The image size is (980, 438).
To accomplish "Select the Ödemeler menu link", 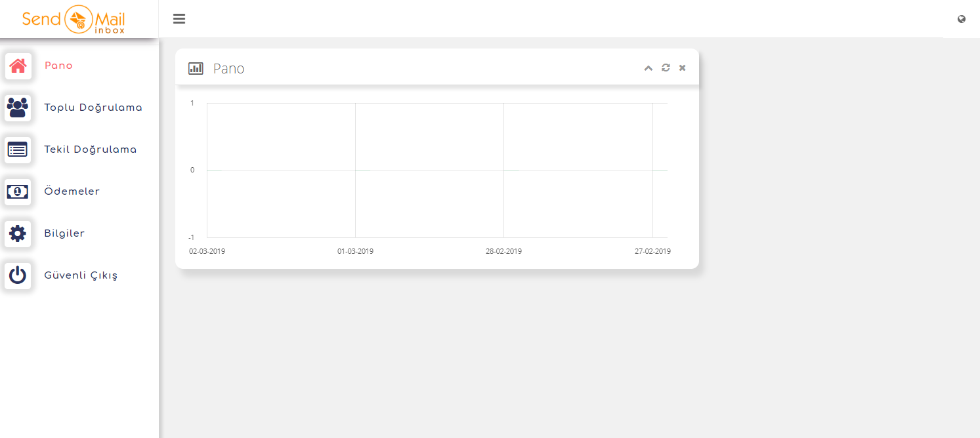I will point(72,191).
